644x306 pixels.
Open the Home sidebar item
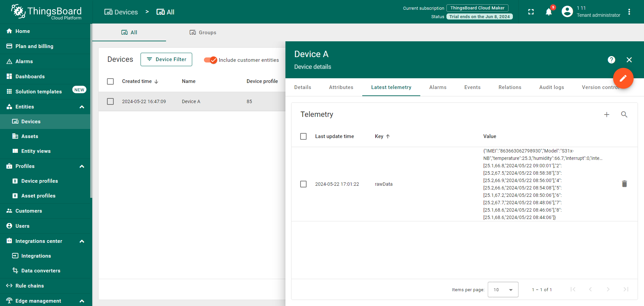(x=45, y=31)
